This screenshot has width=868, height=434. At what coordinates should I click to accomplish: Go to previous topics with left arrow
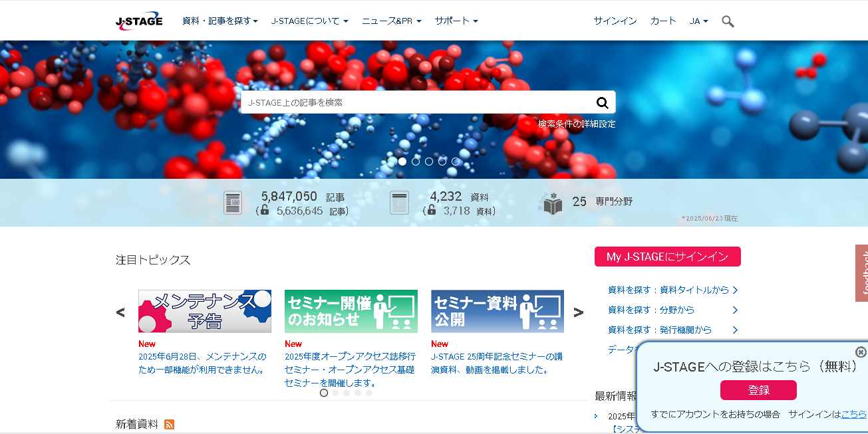click(120, 312)
